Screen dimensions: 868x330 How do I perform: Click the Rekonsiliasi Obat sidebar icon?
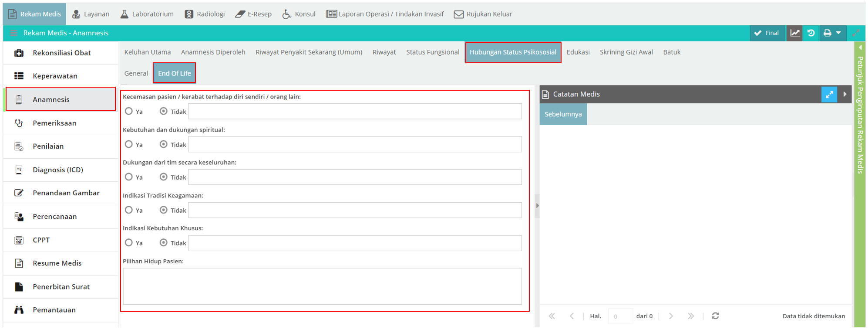point(19,53)
